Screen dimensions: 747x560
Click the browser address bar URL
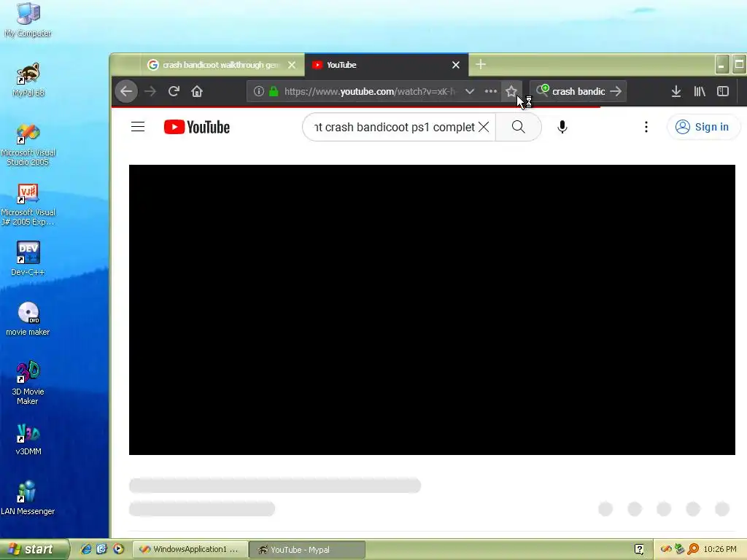pyautogui.click(x=370, y=91)
